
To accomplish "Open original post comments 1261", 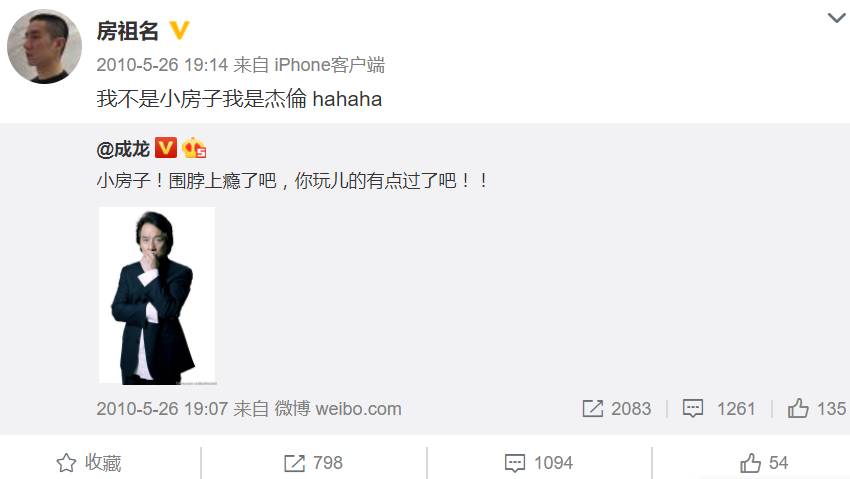I will tap(719, 409).
